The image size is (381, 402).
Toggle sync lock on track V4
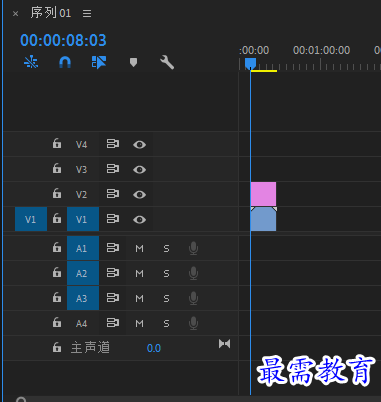pyautogui.click(x=113, y=144)
